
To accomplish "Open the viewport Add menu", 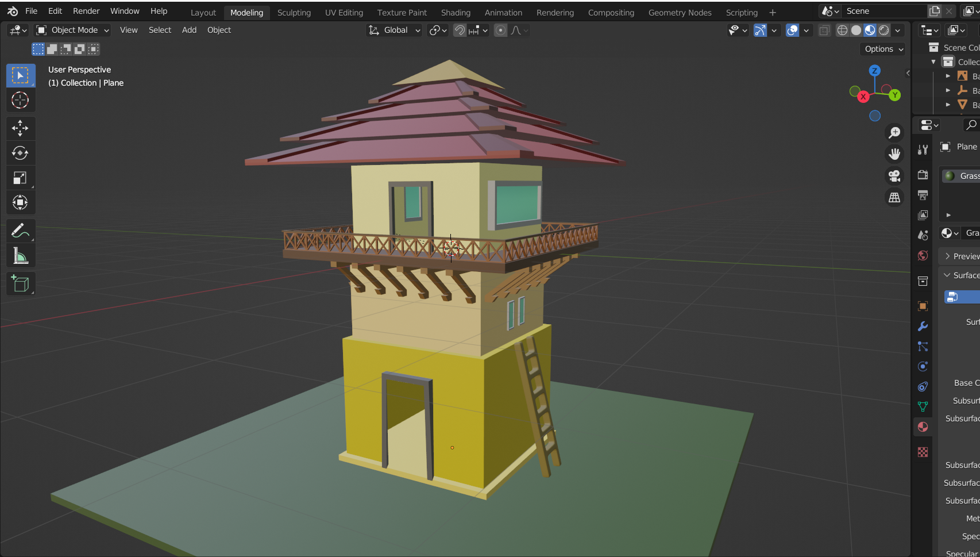I will pos(189,30).
